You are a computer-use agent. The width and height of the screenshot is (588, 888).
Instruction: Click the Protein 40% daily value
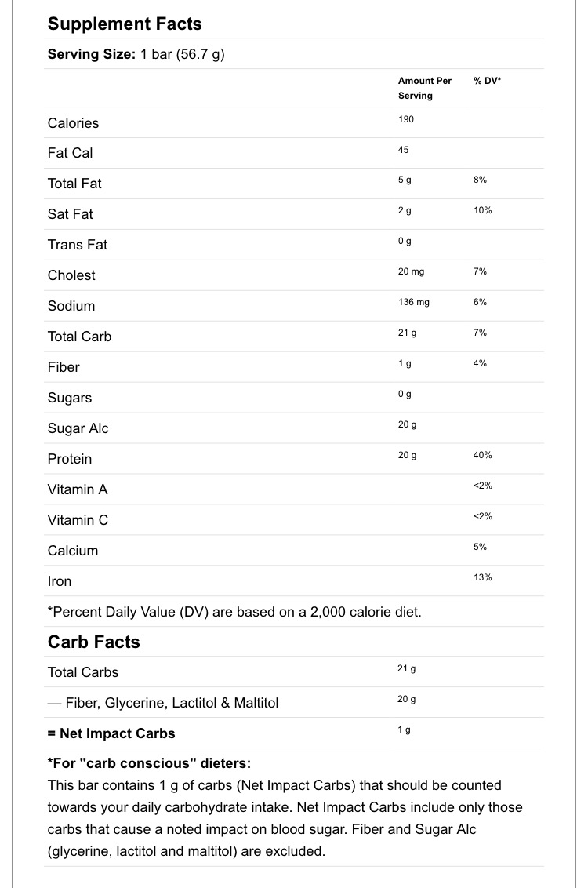(x=483, y=455)
